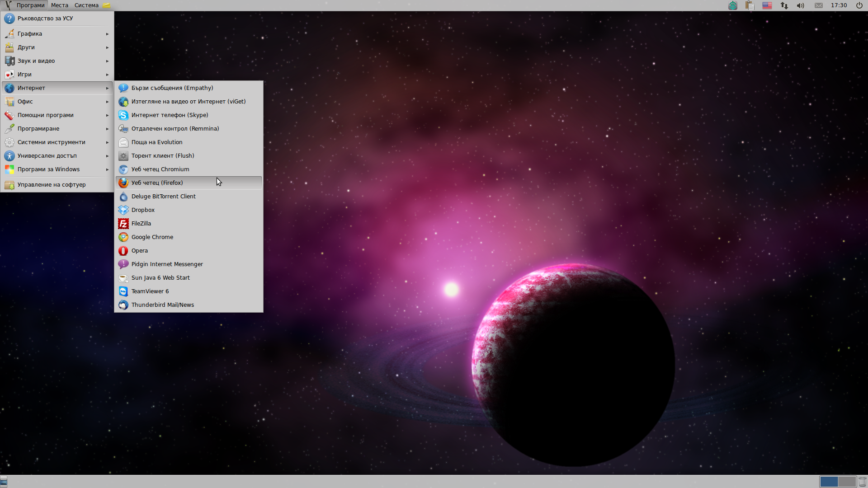The width and height of the screenshot is (868, 488).
Task: Open the Система menu
Action: tap(86, 5)
